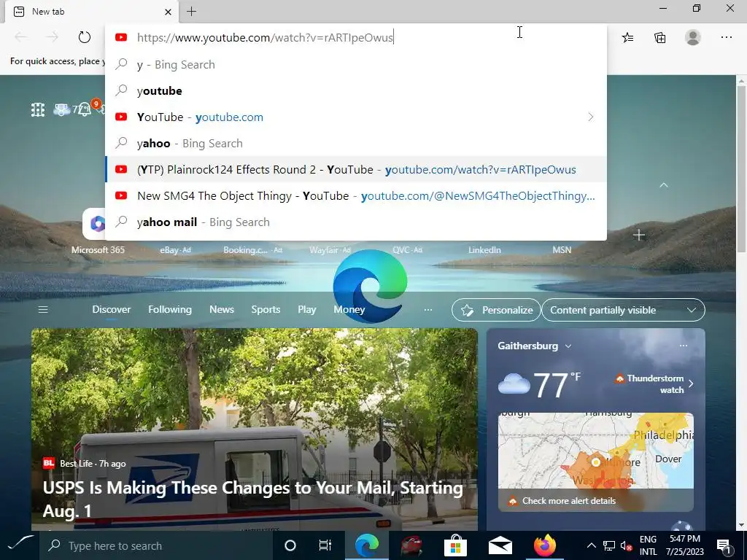Select the Plainrock124 Effects Round 2 suggestion

[x=356, y=169]
